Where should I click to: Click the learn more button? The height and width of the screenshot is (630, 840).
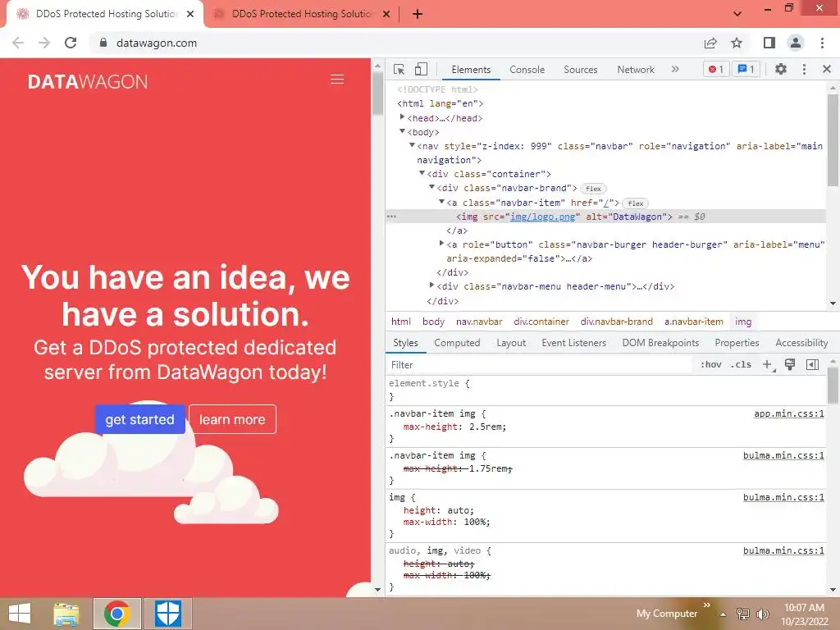(x=232, y=419)
